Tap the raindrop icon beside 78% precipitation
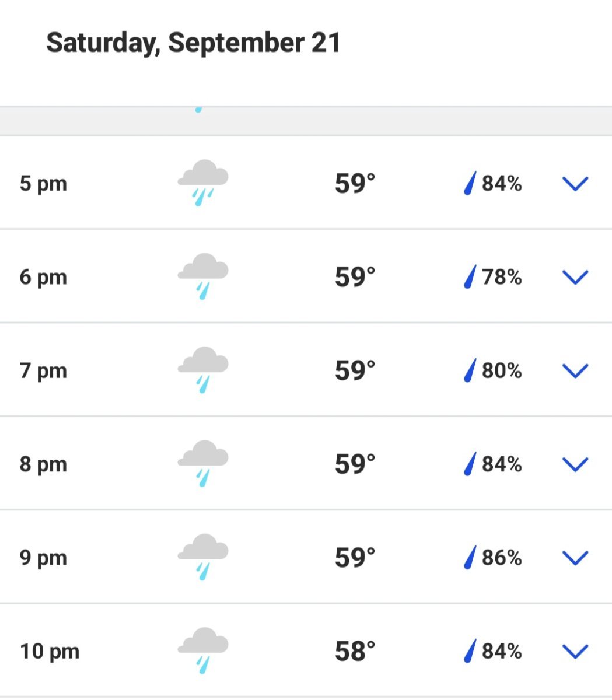 pyautogui.click(x=470, y=276)
